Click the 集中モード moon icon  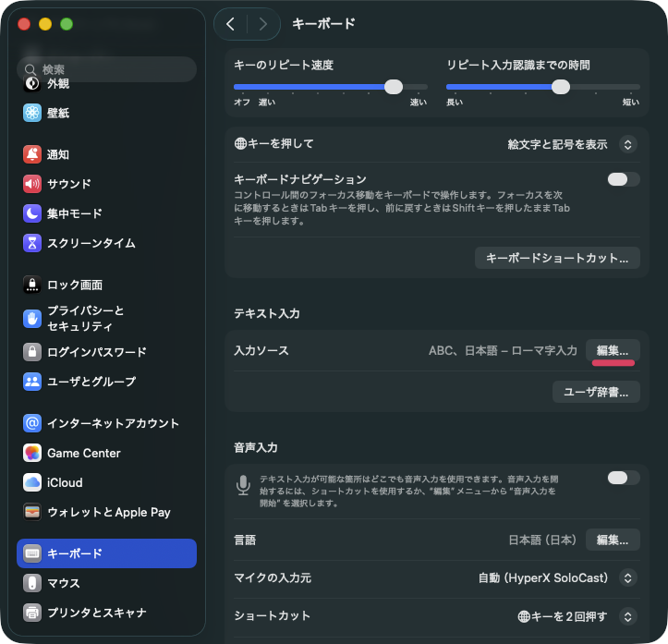[32, 213]
